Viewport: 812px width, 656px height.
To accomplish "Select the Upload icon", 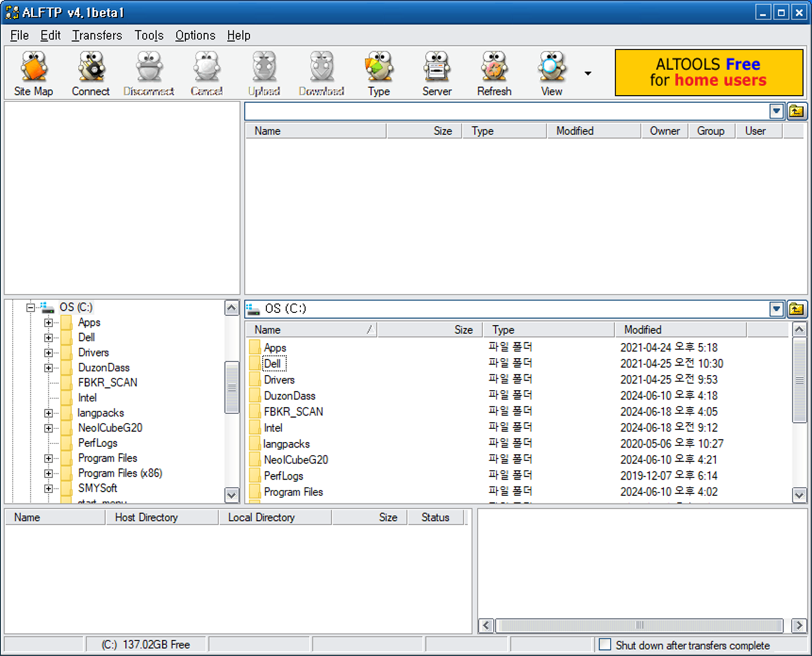I will pyautogui.click(x=263, y=72).
